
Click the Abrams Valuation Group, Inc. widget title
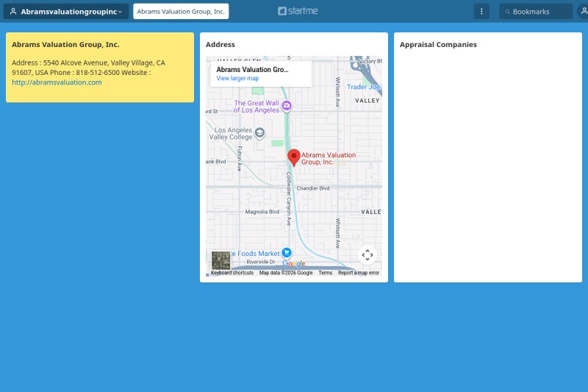click(65, 44)
